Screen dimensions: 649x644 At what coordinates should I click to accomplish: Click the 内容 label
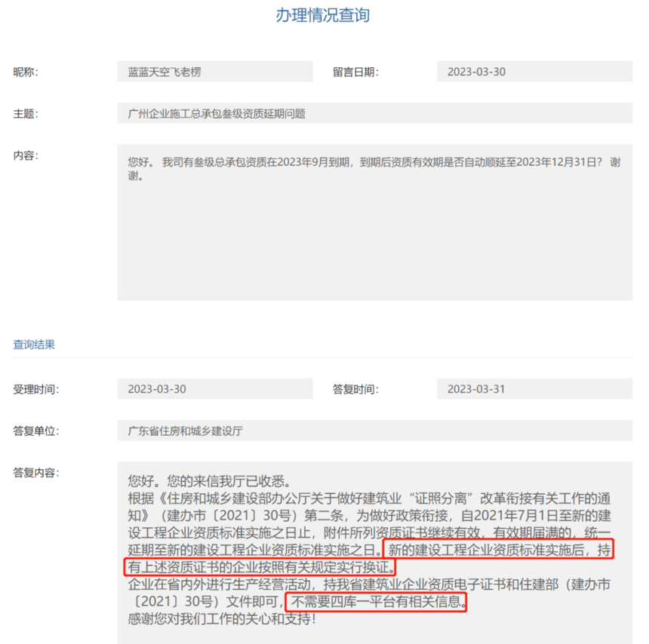[x=26, y=155]
